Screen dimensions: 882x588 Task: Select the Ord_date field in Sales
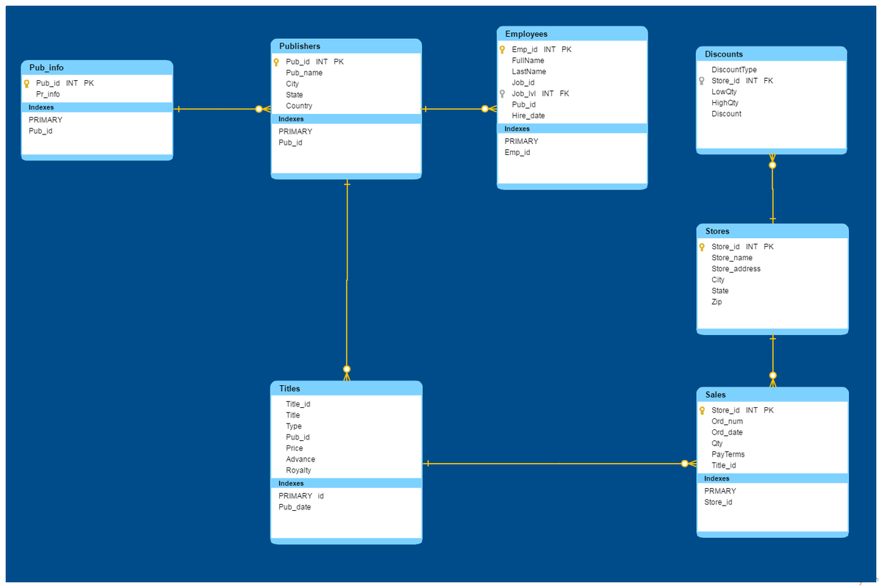728,433
